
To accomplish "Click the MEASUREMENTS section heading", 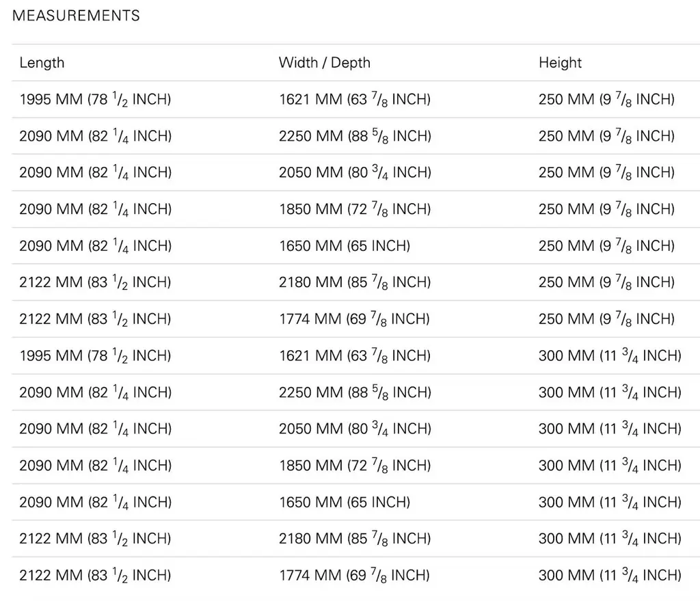I will click(76, 15).
